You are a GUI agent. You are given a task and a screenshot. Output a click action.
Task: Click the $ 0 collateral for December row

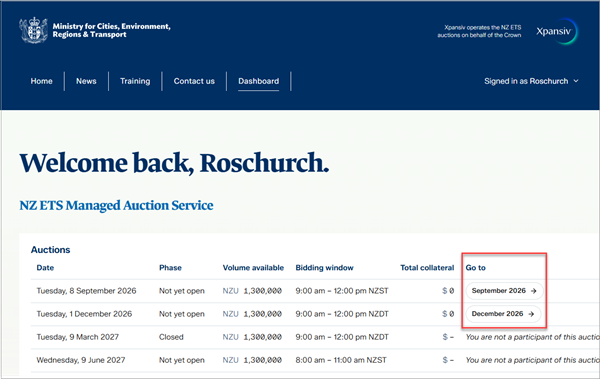pyautogui.click(x=448, y=314)
